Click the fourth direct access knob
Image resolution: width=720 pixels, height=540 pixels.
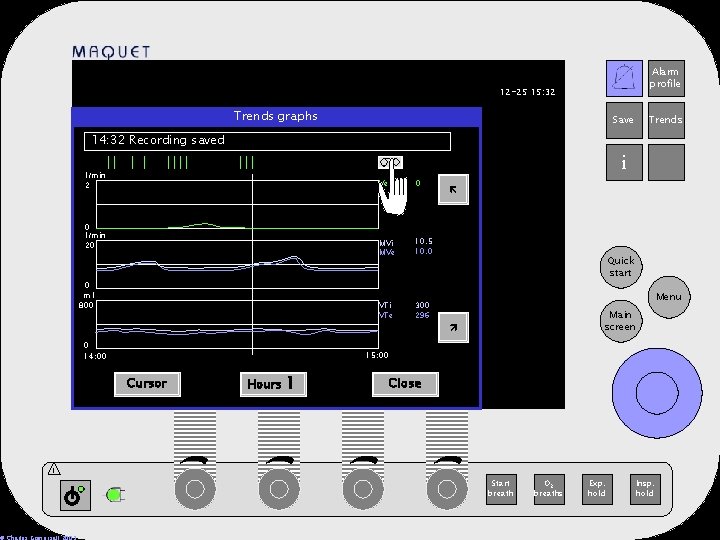[447, 489]
